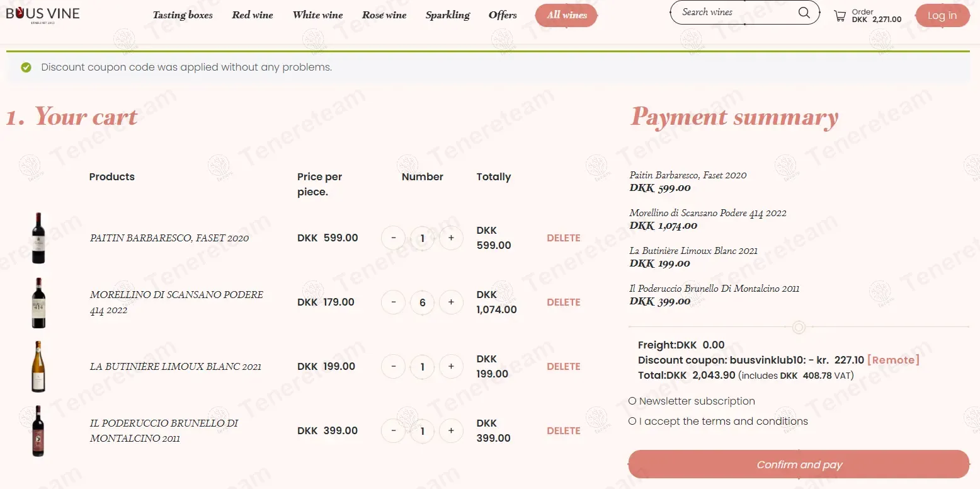Image resolution: width=980 pixels, height=489 pixels.
Task: Open the shopping cart icon
Action: point(840,16)
